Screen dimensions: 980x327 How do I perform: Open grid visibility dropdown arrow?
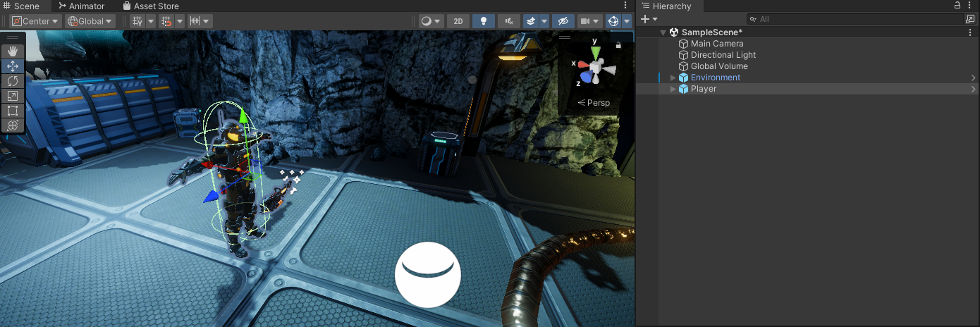click(x=151, y=21)
